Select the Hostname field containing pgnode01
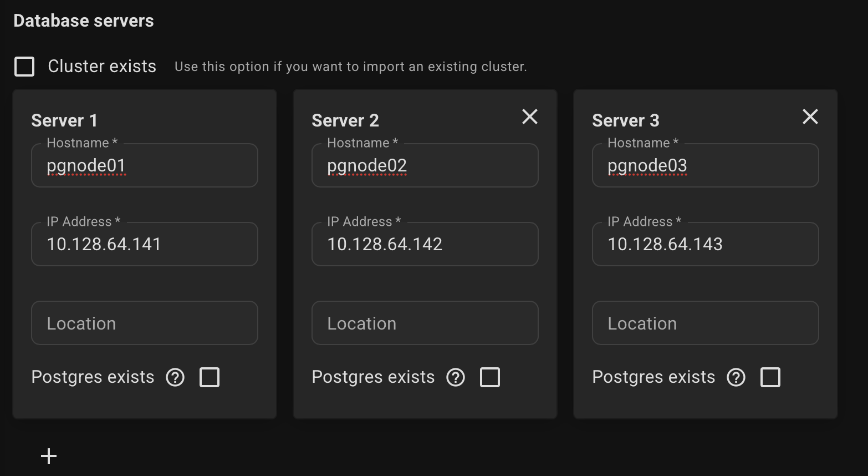Viewport: 868px width, 476px height. (144, 165)
